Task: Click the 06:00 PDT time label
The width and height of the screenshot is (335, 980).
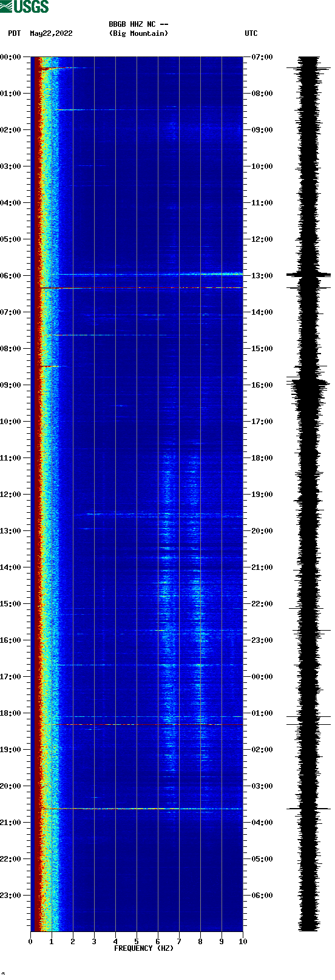Action: 11,276
